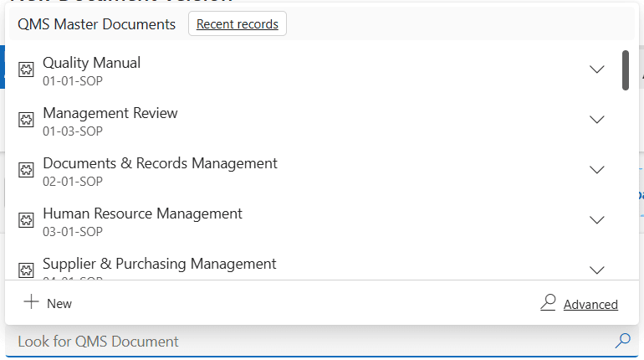The image size is (644, 360).
Task: Click the Supplier & Purchasing Management record icon
Action: pos(26,270)
